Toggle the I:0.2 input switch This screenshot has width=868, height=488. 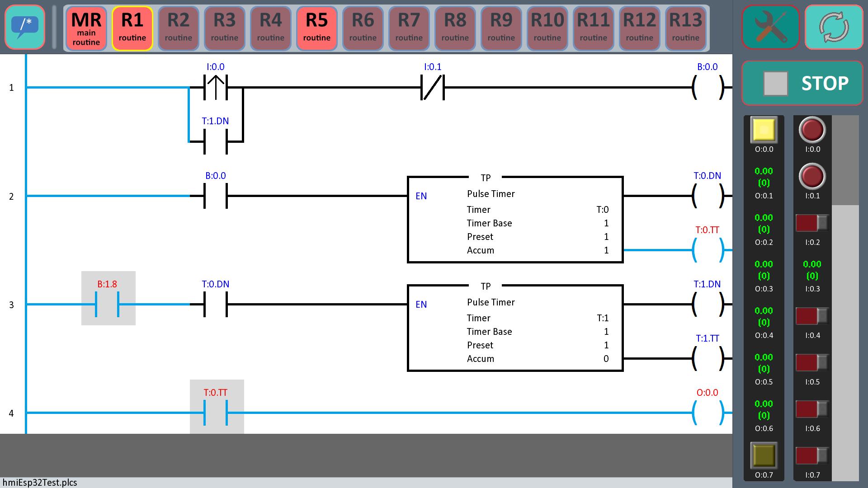pyautogui.click(x=812, y=223)
